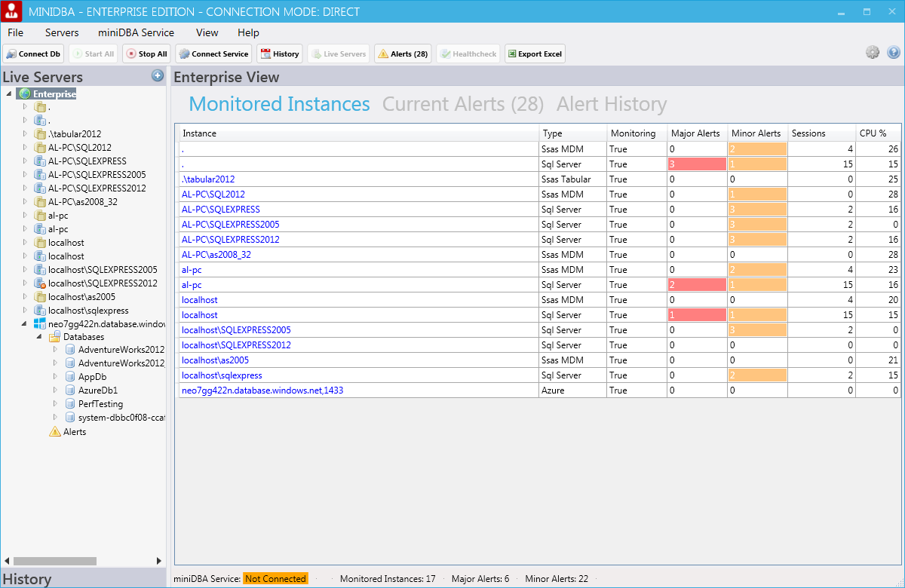
Task: Export the view with Export Excel
Action: (535, 54)
